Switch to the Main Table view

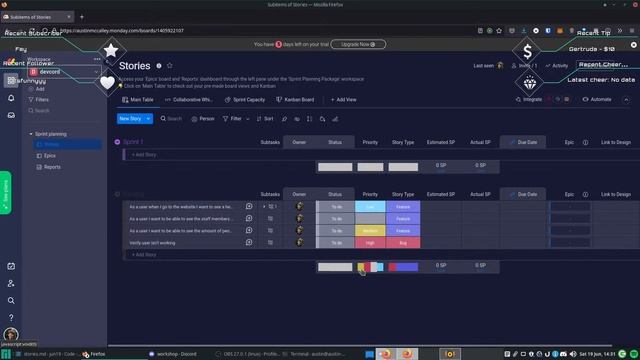pos(138,100)
